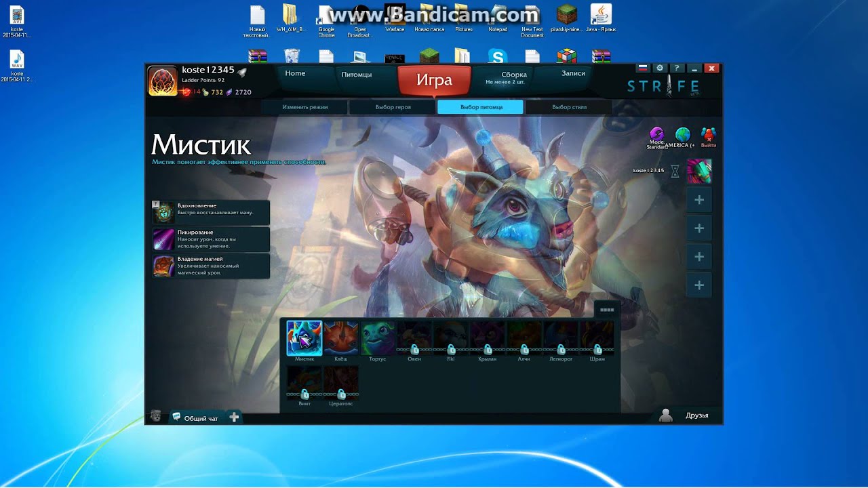Click the hourglass icon beside koste12345

(675, 171)
